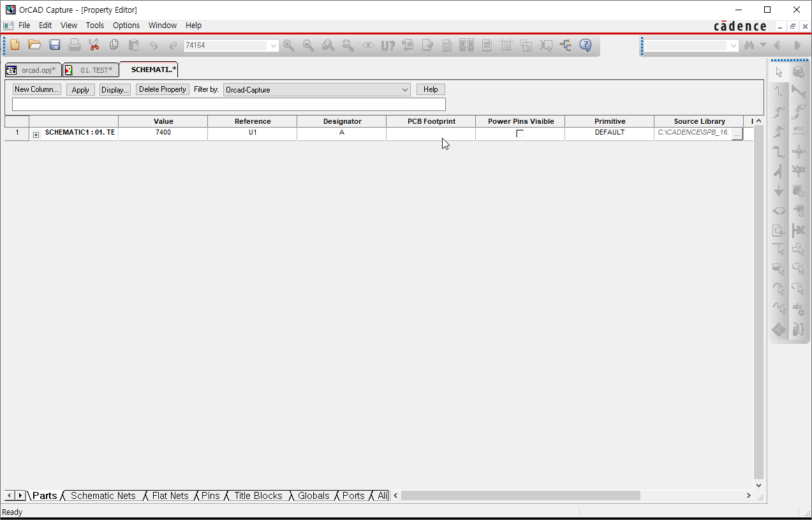Zoom in with magnifier plus icon
The height and width of the screenshot is (520, 812).
point(288,45)
